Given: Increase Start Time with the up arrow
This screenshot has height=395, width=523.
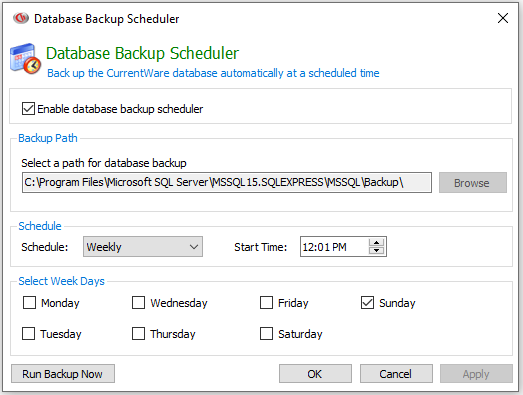Looking at the screenshot, I should pyautogui.click(x=377, y=243).
